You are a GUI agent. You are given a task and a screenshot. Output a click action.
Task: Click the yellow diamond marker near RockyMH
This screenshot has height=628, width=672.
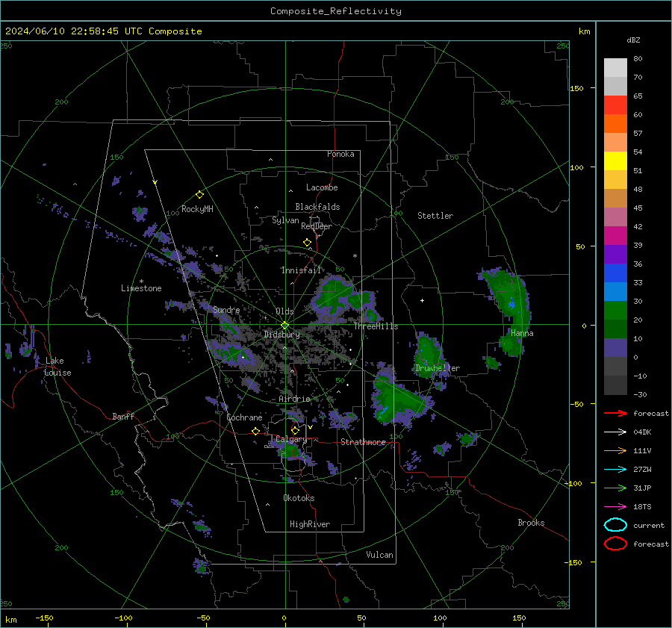pyautogui.click(x=199, y=195)
